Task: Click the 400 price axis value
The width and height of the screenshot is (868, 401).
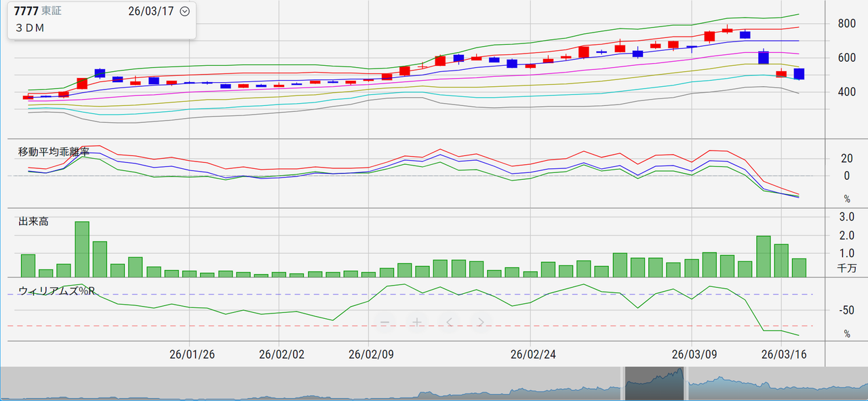Action: point(846,92)
